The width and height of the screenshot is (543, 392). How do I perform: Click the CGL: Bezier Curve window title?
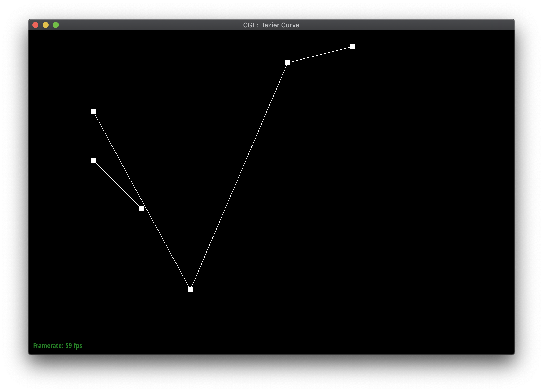click(271, 25)
